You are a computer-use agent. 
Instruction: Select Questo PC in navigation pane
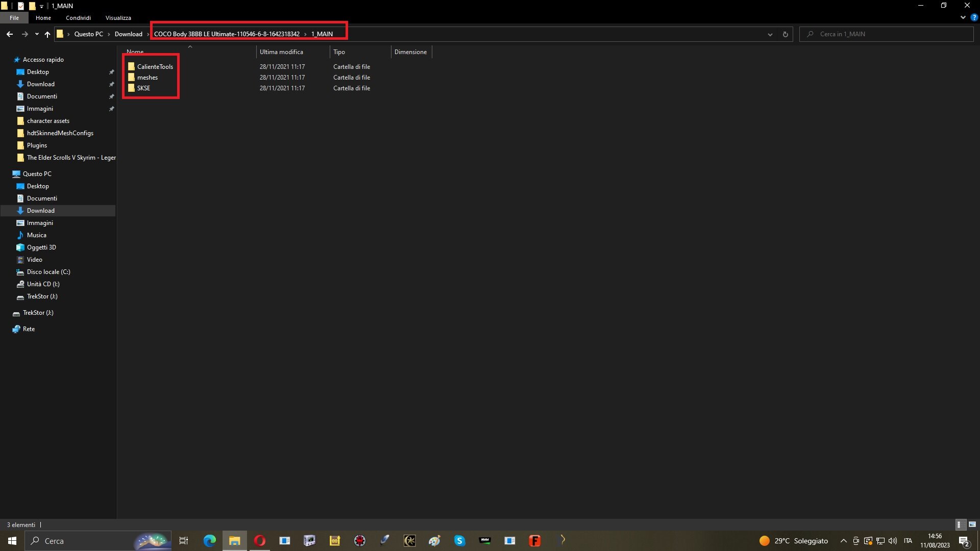point(37,174)
